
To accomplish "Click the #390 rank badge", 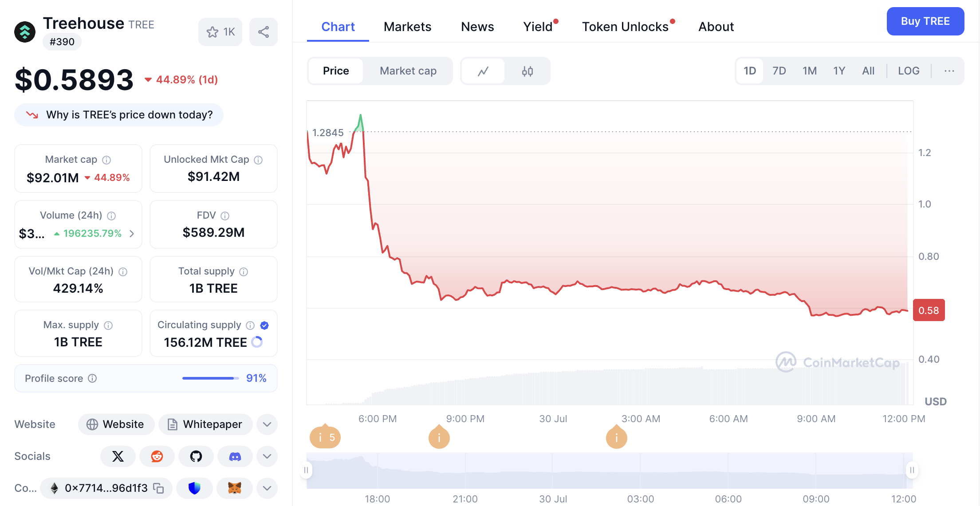I will [62, 42].
